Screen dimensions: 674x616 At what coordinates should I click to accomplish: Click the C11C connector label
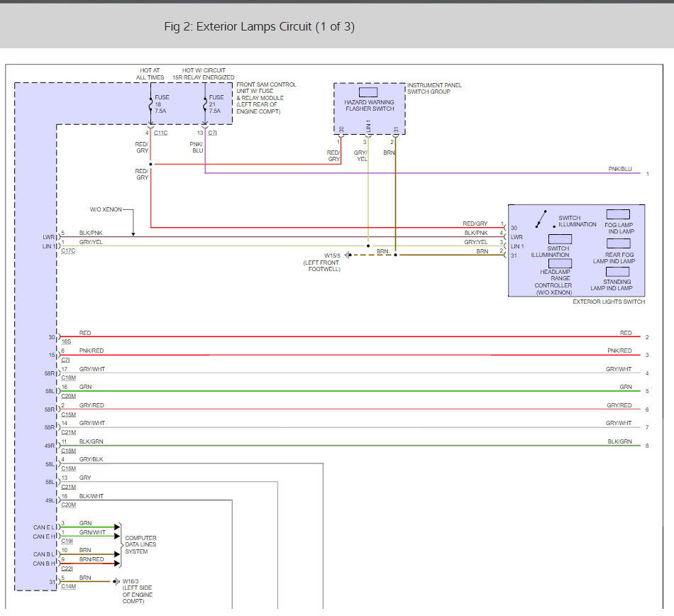[x=160, y=133]
